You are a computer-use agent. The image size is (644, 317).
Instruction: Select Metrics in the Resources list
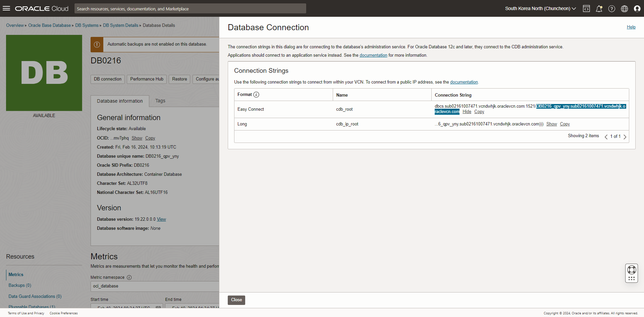[16, 274]
